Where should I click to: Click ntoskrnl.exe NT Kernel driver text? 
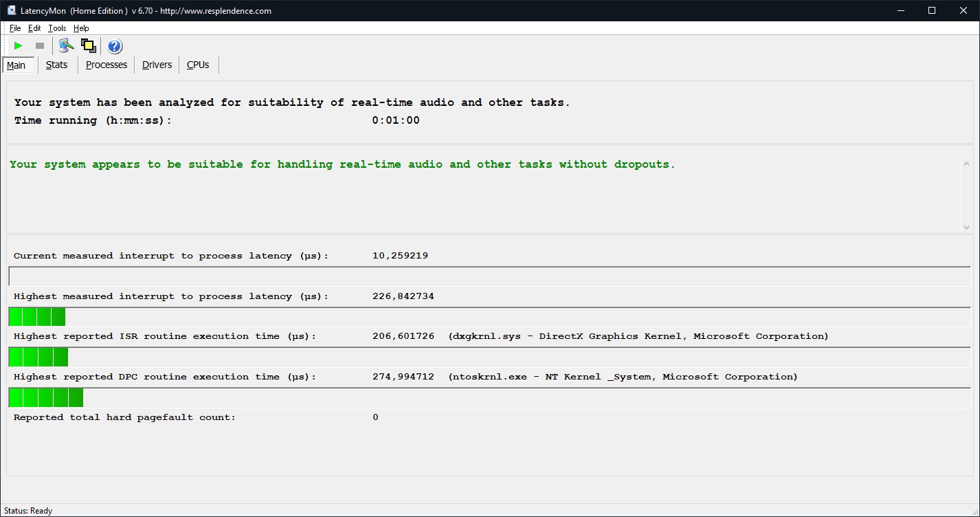pos(623,377)
